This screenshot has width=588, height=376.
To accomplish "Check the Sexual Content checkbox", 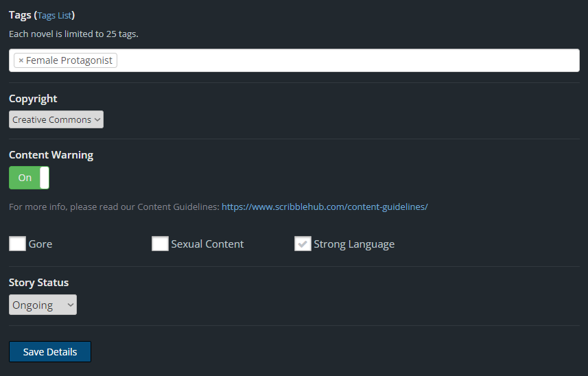I will (160, 244).
